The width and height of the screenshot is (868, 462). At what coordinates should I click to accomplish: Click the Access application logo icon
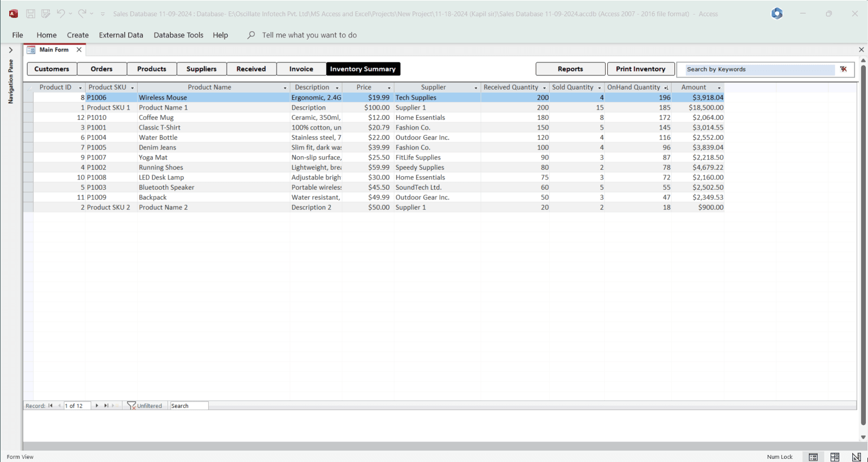pos(14,14)
